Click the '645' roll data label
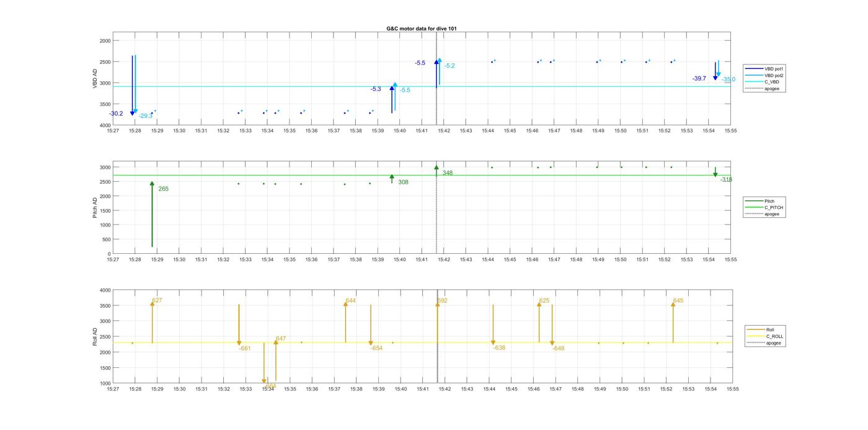868x430 pixels. tap(678, 300)
